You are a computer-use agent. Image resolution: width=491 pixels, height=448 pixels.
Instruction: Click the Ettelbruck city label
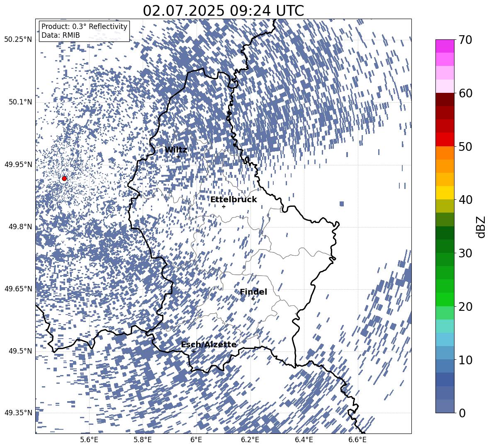pos(233,200)
